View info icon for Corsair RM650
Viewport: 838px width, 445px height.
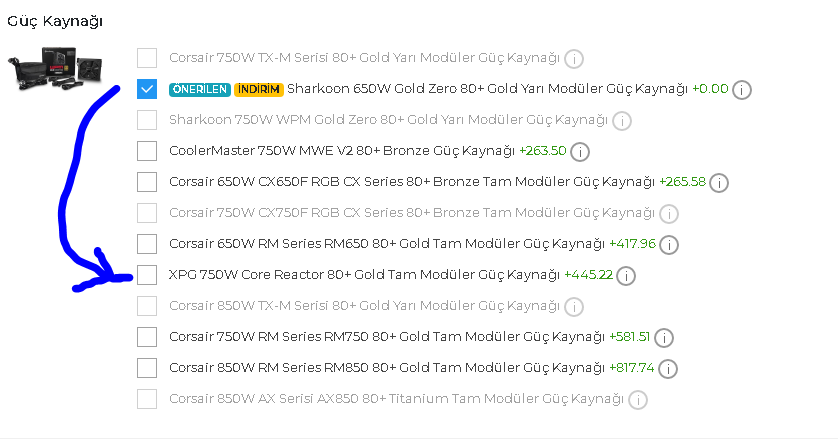coord(669,244)
